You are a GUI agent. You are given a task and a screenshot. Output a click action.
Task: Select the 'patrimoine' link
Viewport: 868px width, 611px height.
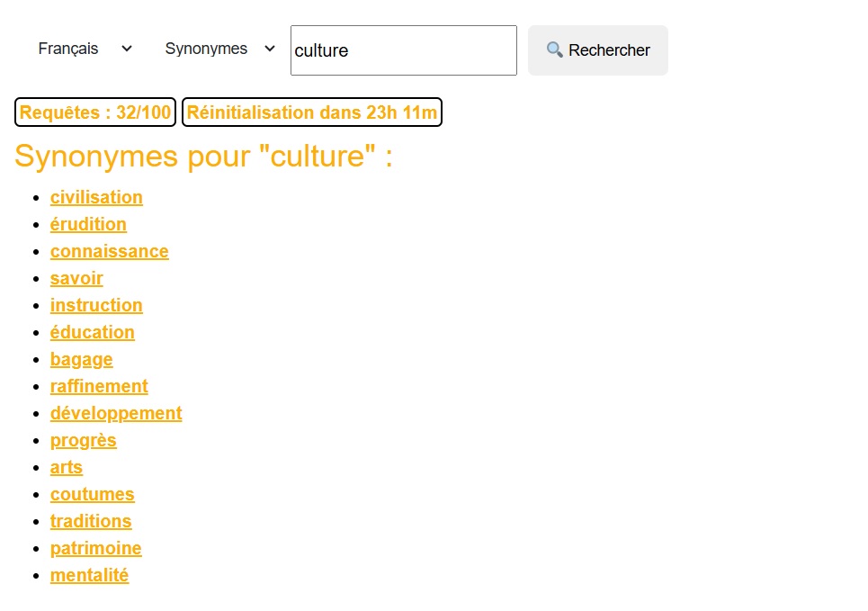95,548
